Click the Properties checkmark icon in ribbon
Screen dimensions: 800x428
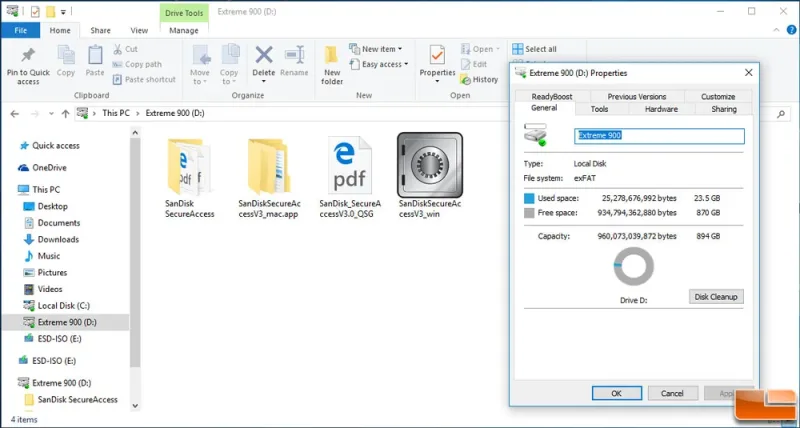coord(437,55)
